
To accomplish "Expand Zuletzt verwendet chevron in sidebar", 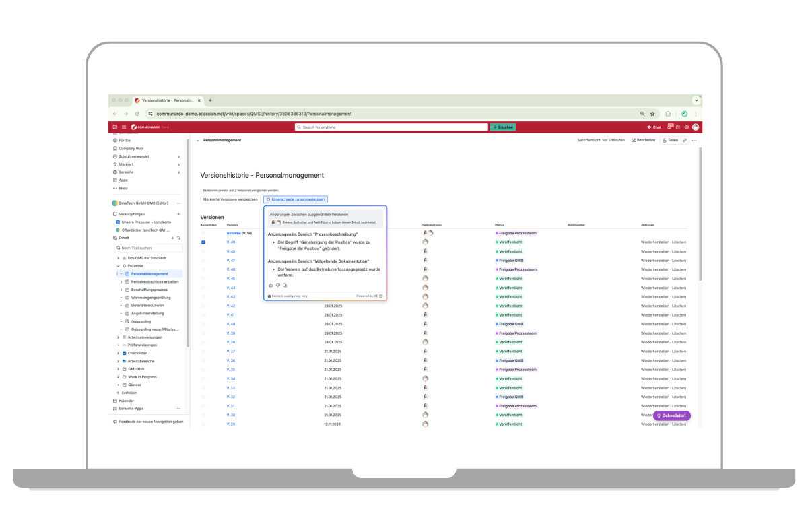I will [x=178, y=156].
